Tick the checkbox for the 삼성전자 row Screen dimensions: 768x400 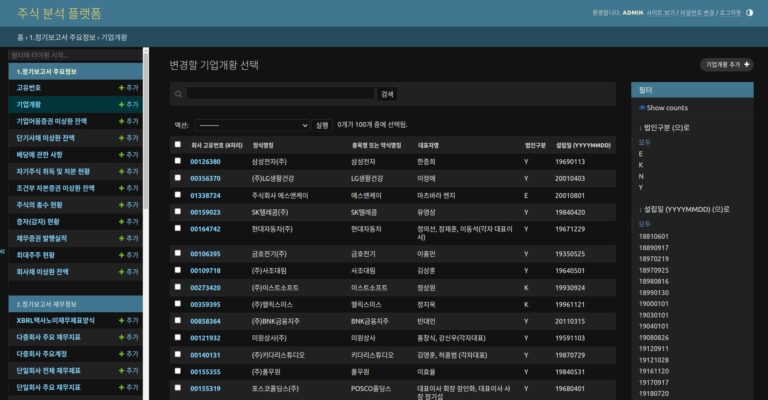tap(178, 161)
